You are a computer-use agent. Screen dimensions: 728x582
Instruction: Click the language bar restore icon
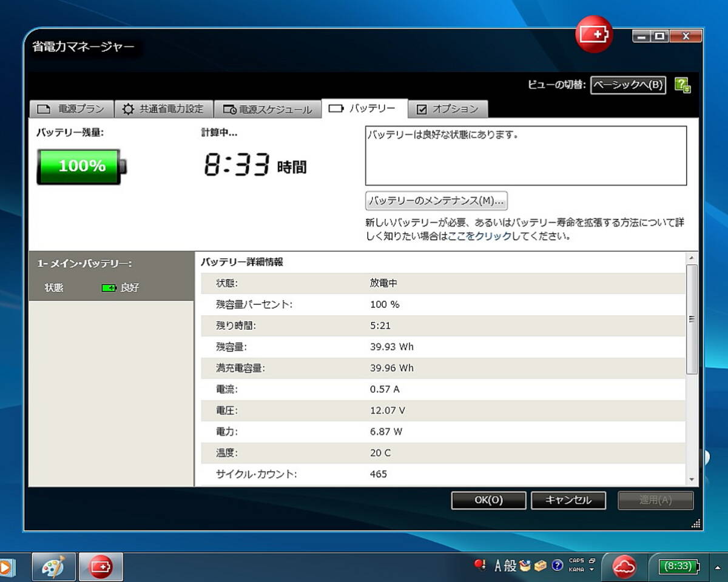(x=592, y=561)
